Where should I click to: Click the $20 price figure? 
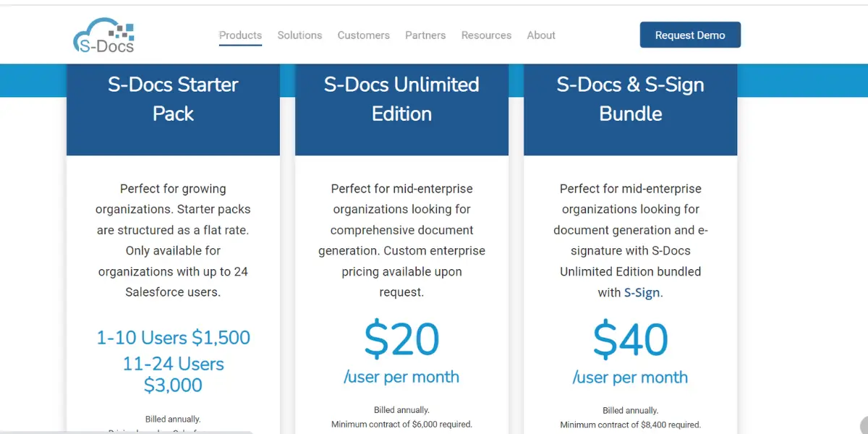coord(401,339)
